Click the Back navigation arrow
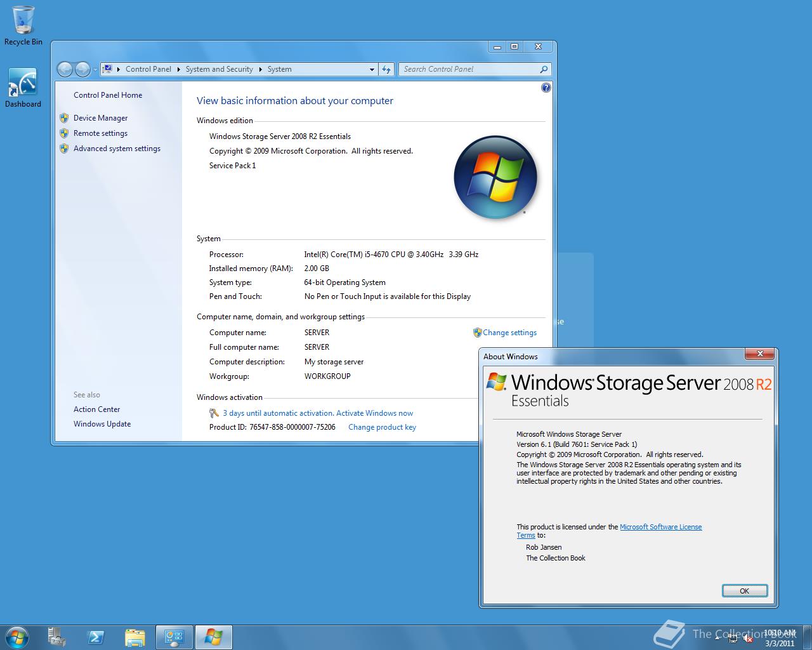Image resolution: width=812 pixels, height=650 pixels. (65, 69)
